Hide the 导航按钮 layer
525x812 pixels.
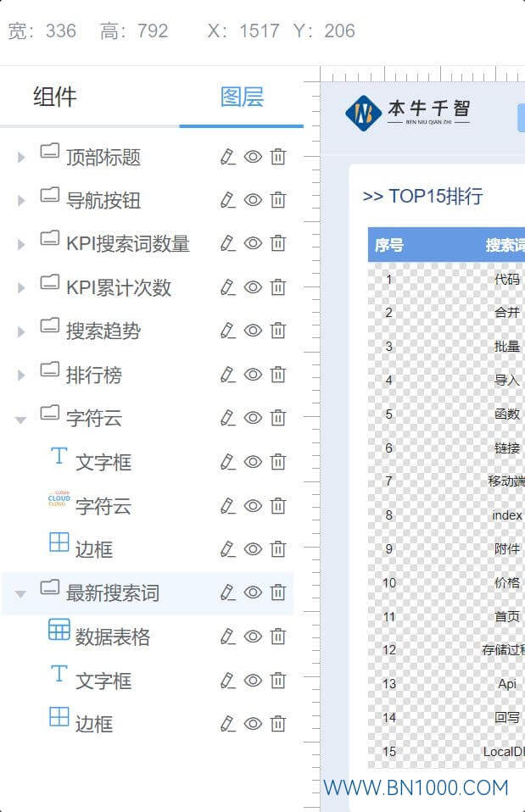pos(253,200)
